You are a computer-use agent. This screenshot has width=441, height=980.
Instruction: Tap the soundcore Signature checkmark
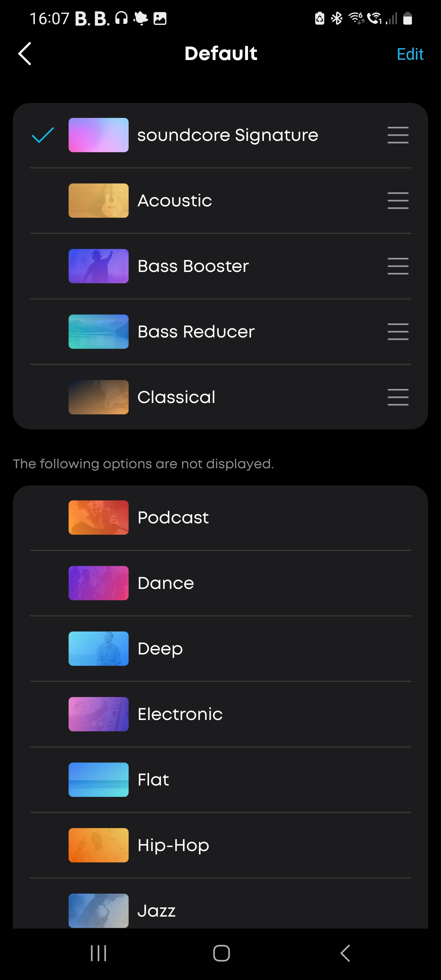pyautogui.click(x=43, y=135)
